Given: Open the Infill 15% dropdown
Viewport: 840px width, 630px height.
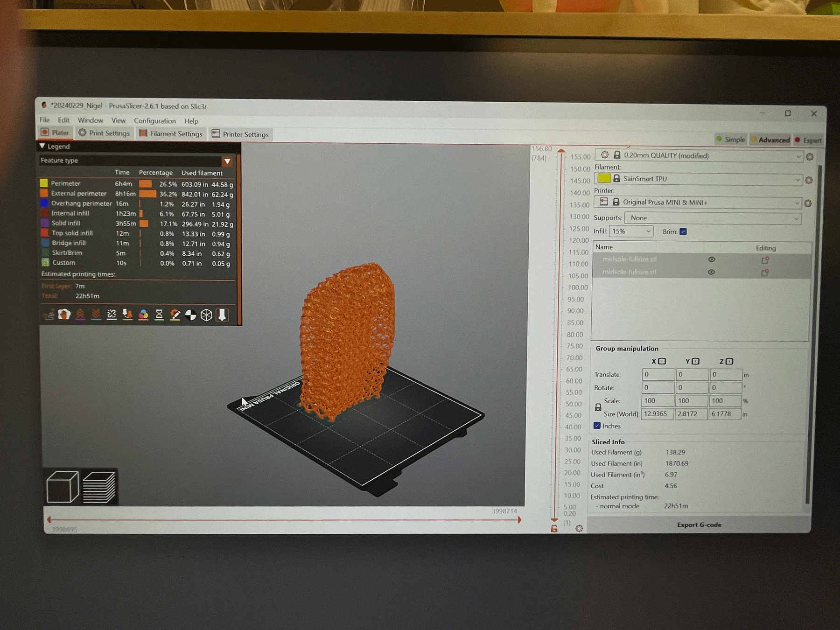Looking at the screenshot, I should [x=631, y=231].
